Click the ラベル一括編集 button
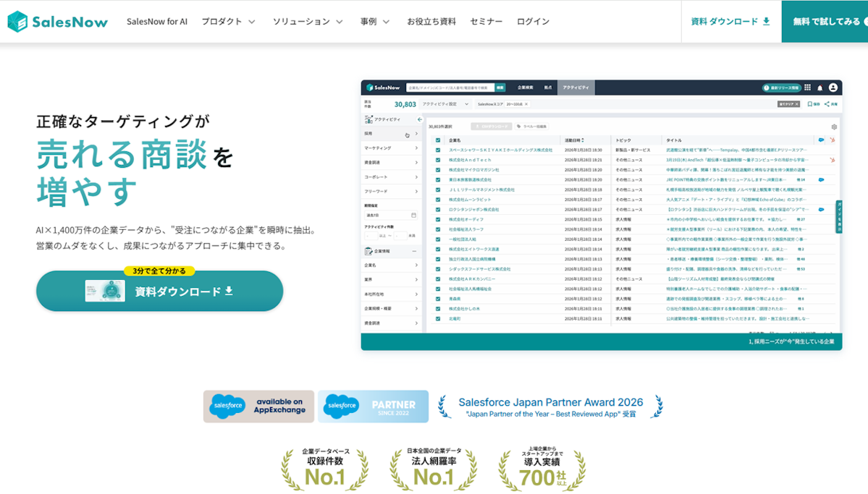 532,127
